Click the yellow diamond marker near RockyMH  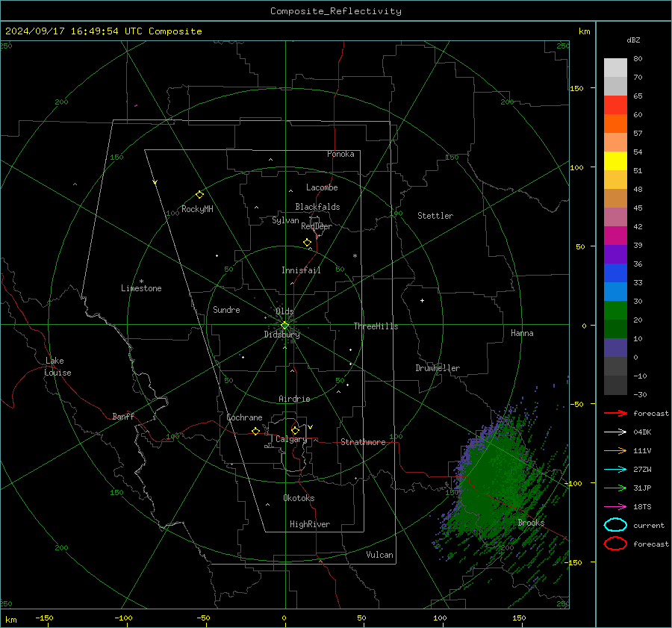199,195
